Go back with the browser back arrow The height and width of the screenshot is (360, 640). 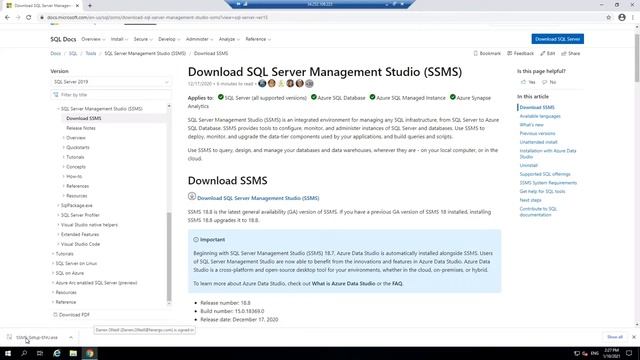(7, 18)
